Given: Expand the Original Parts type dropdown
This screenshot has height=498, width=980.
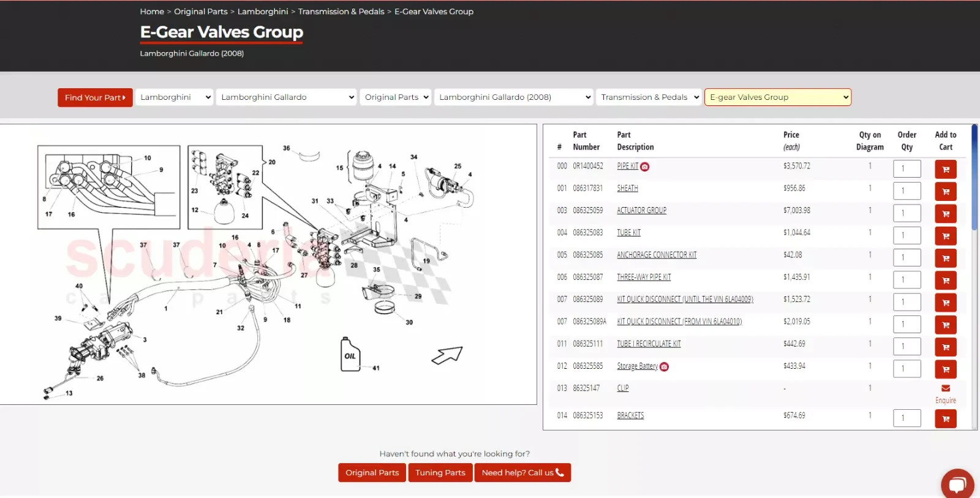Looking at the screenshot, I should pos(396,97).
